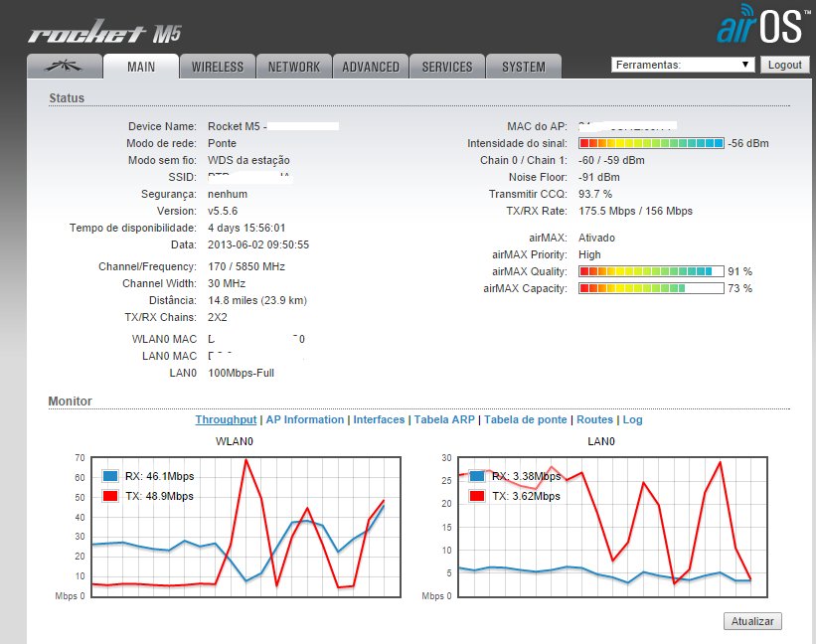The height and width of the screenshot is (644, 816).
Task: Click the airMAX Quality bar
Action: [x=651, y=271]
